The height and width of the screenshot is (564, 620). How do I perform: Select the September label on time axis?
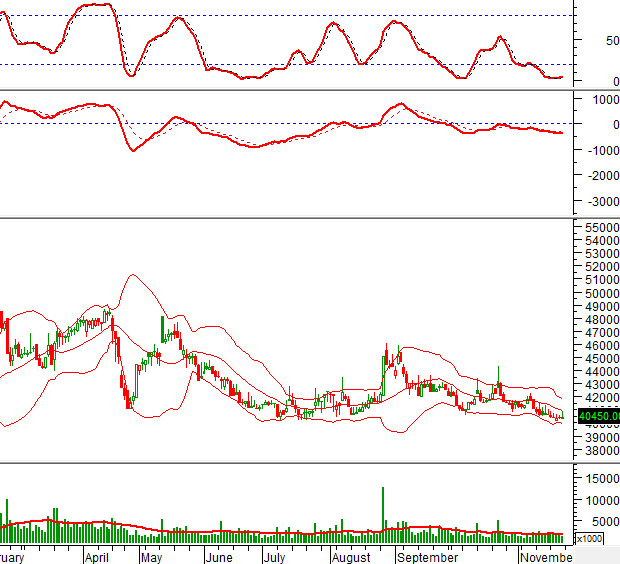pyautogui.click(x=426, y=556)
